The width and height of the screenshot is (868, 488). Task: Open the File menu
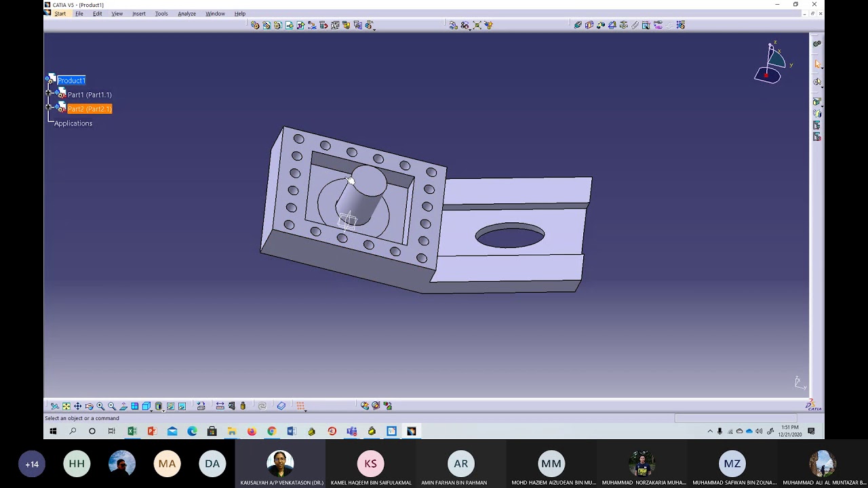tap(79, 14)
